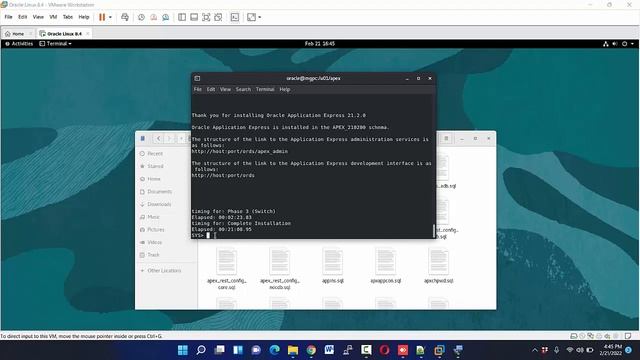Select the Oracle Linux 8.4 tab
Image resolution: width=640 pixels, height=360 pixels.
64,33
